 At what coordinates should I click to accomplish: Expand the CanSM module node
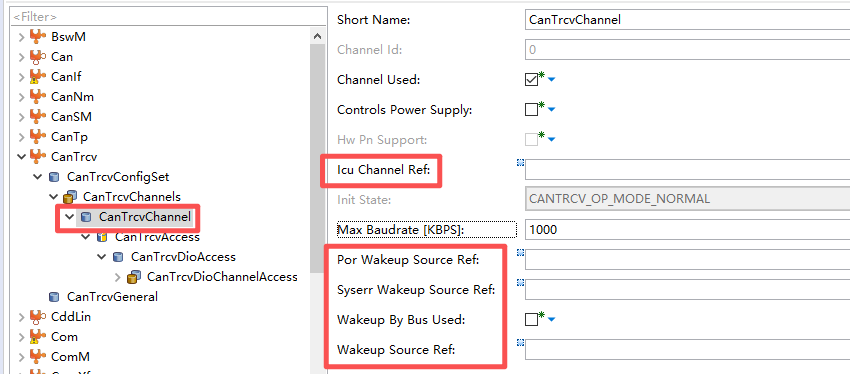pyautogui.click(x=21, y=117)
